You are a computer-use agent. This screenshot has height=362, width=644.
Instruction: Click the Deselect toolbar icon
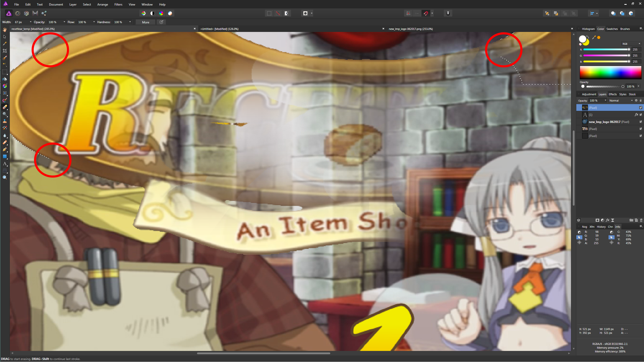(278, 13)
